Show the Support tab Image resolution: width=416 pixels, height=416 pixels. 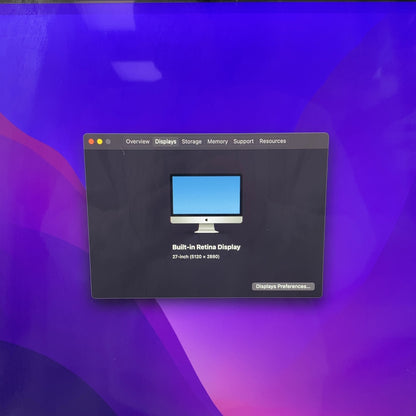[243, 141]
